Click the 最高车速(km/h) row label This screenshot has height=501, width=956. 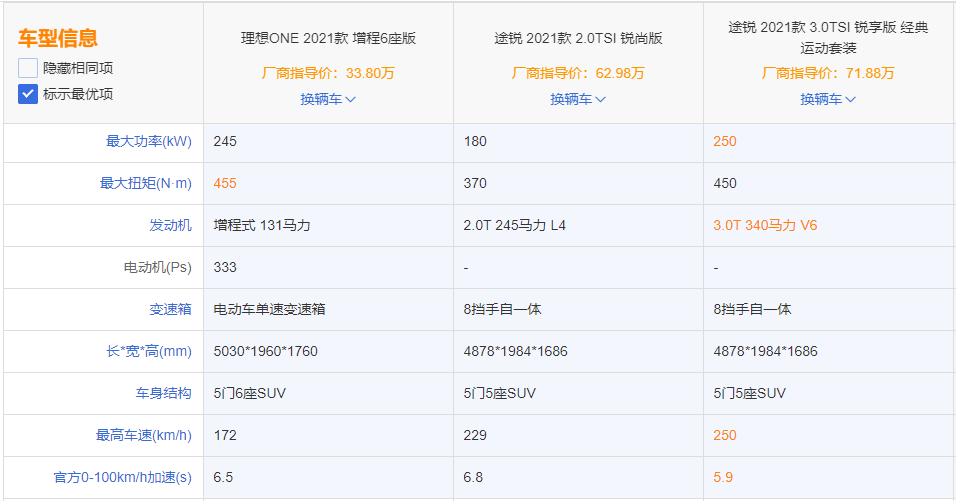[144, 436]
